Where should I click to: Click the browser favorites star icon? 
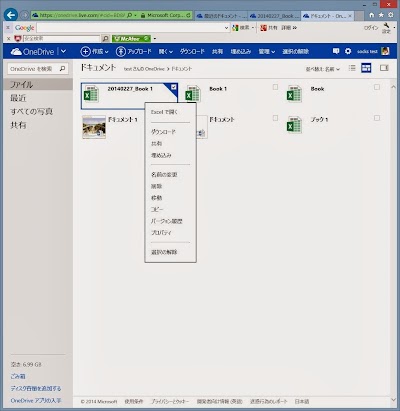tap(381, 15)
